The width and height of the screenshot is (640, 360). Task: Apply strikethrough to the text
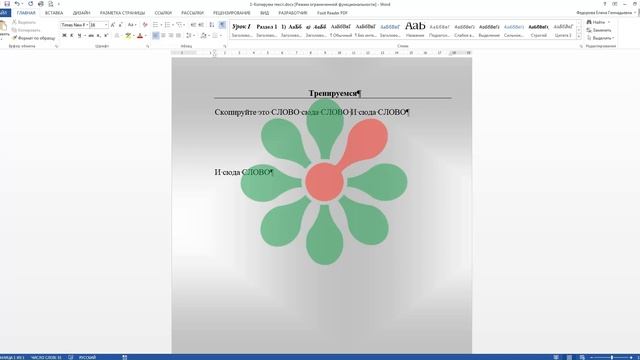coord(91,36)
